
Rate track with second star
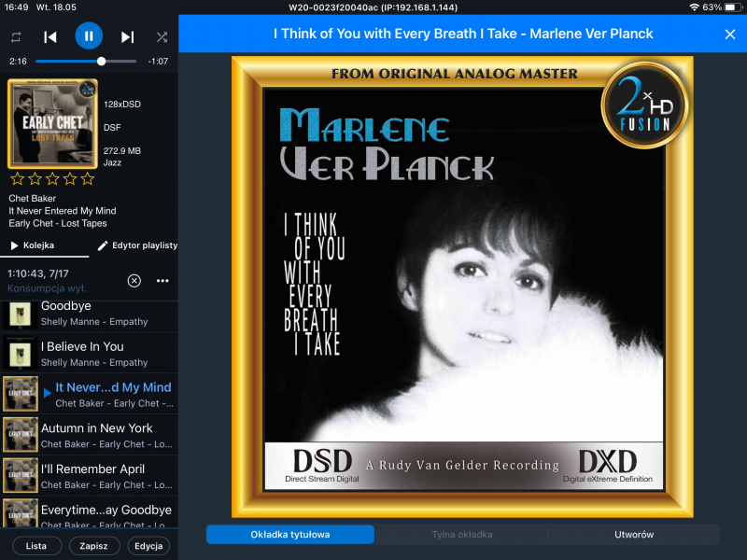pos(35,179)
